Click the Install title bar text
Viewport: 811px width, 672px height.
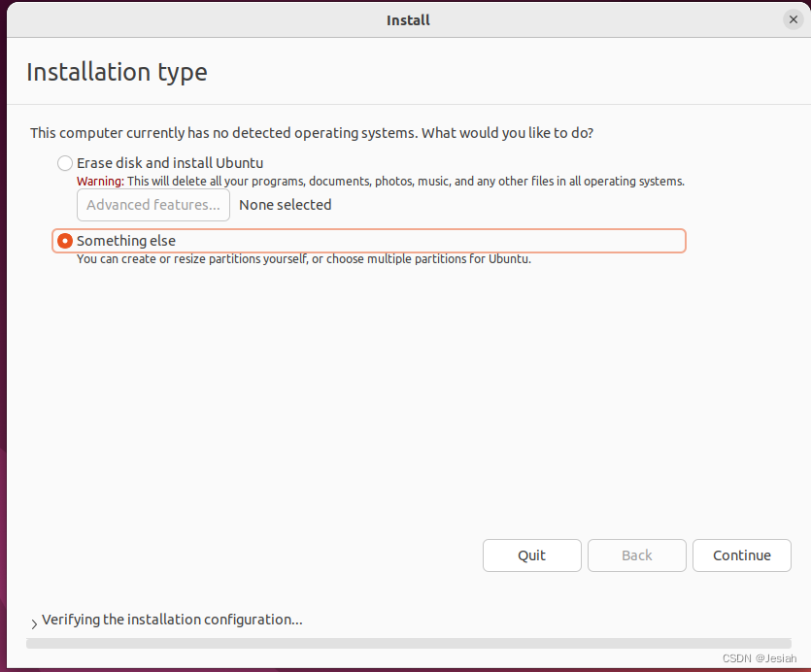[x=408, y=19]
